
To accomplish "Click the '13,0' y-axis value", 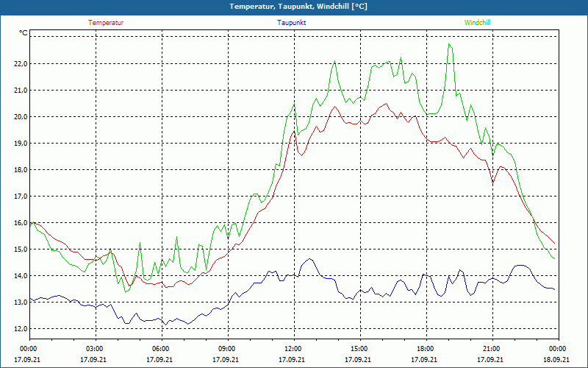I will (21, 302).
